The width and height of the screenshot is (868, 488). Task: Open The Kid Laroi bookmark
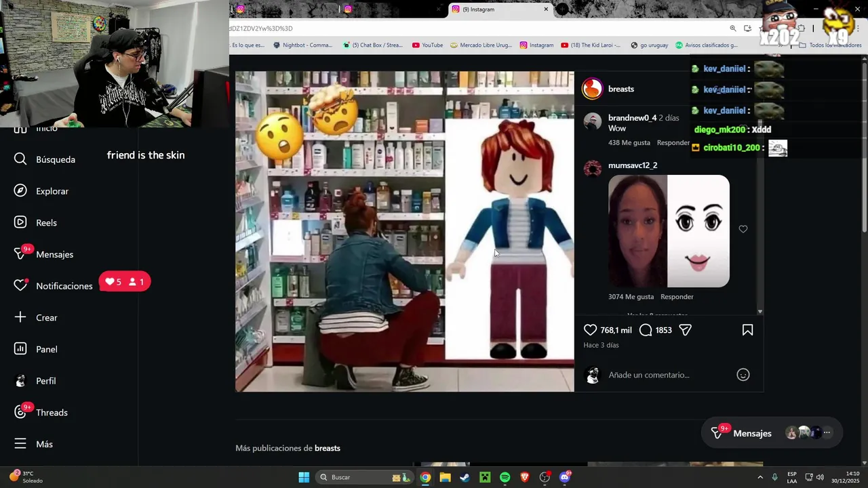pyautogui.click(x=591, y=45)
